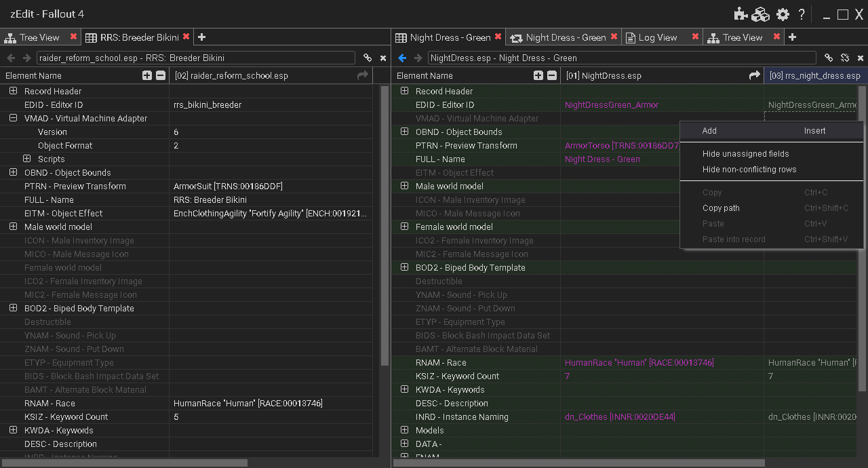868x468 pixels.
Task: Expand Record Header in left pane
Action: pyautogui.click(x=13, y=91)
